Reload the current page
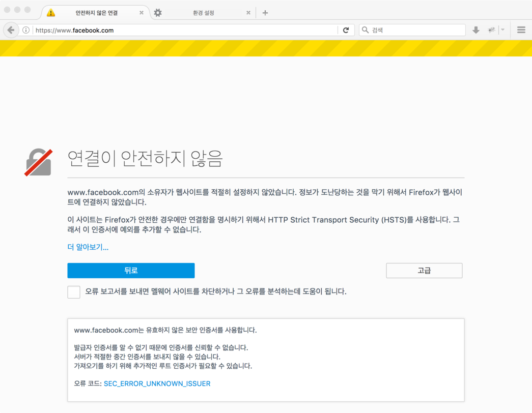Screen dimensions: 532x413 click(346, 30)
